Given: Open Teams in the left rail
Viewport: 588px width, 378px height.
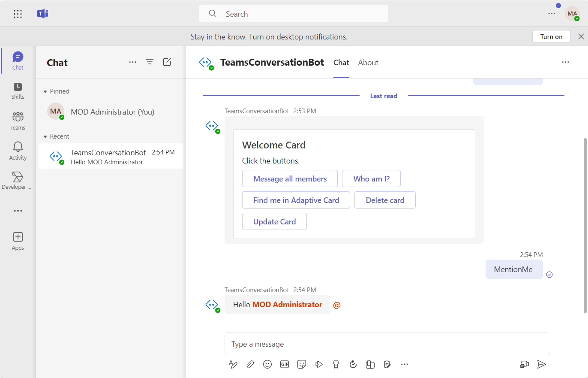Looking at the screenshot, I should tap(18, 121).
